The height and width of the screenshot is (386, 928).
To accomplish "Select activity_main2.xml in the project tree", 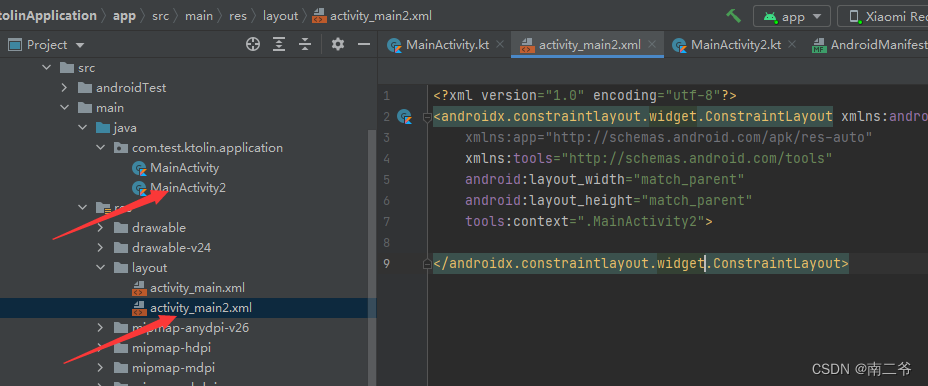I will pyautogui.click(x=188, y=308).
